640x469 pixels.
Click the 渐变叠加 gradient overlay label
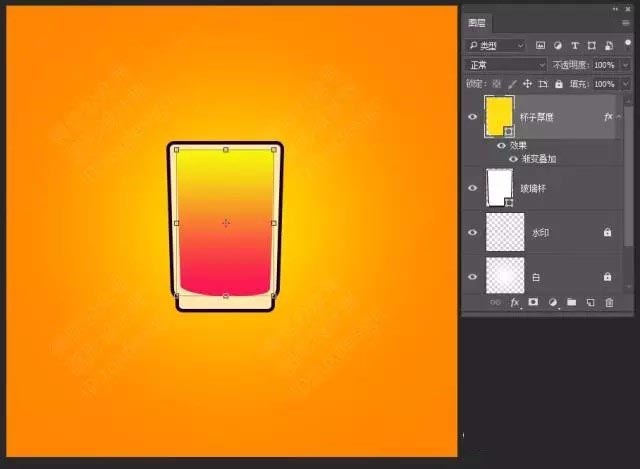[x=539, y=159]
